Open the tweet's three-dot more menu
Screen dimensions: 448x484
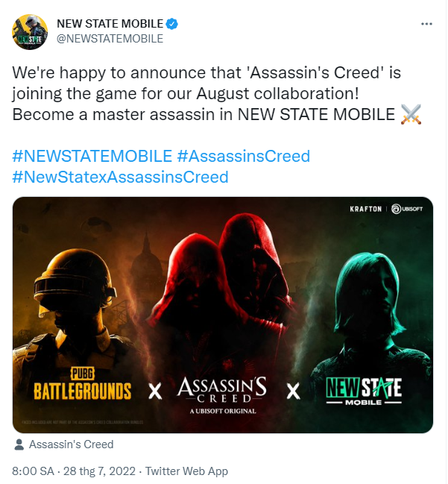(x=426, y=24)
